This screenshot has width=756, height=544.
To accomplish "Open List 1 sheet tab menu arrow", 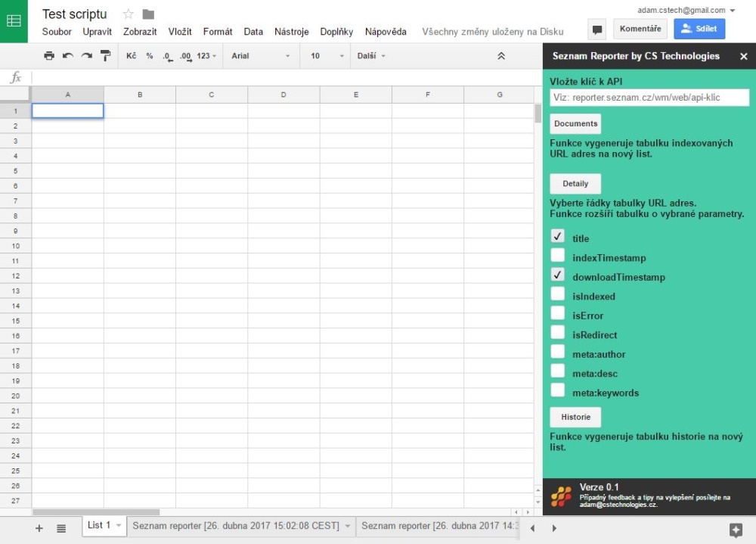I will tap(119, 526).
